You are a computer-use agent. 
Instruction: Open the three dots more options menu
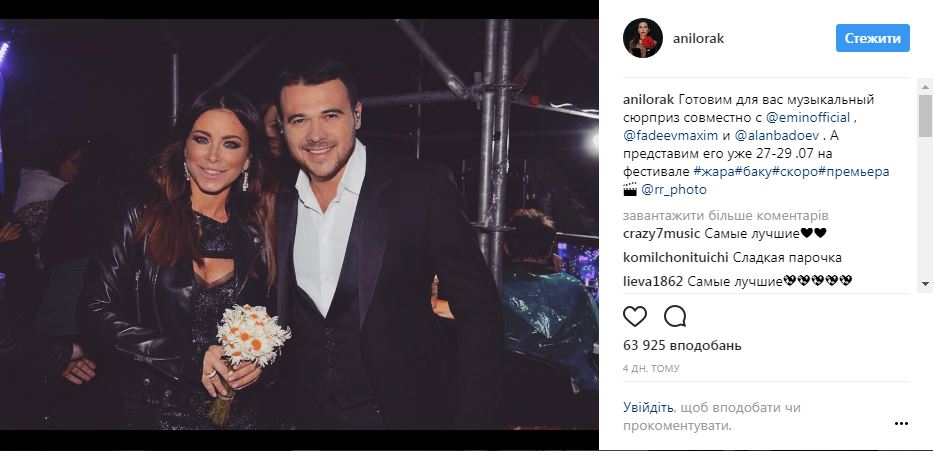click(901, 424)
